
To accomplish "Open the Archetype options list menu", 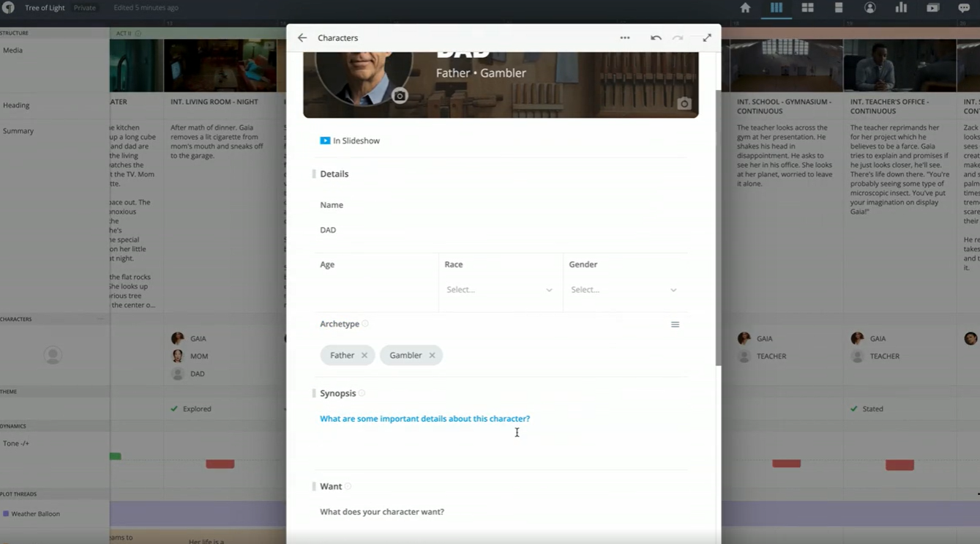I will coord(675,324).
